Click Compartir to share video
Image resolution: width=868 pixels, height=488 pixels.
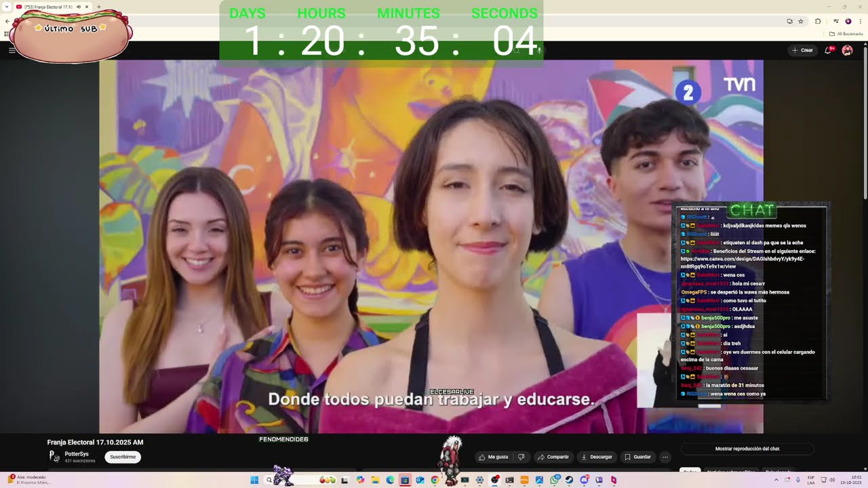[553, 457]
